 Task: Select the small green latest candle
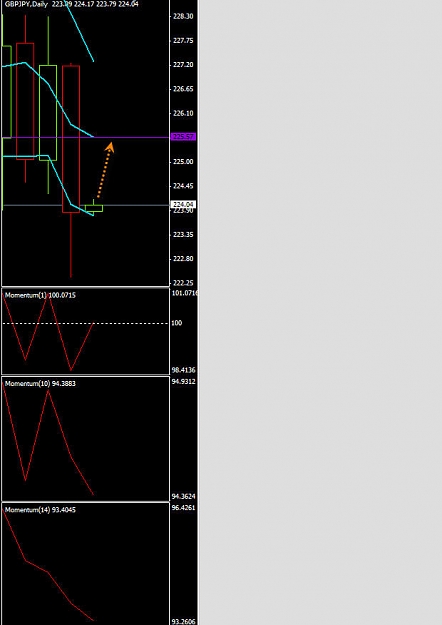94,208
